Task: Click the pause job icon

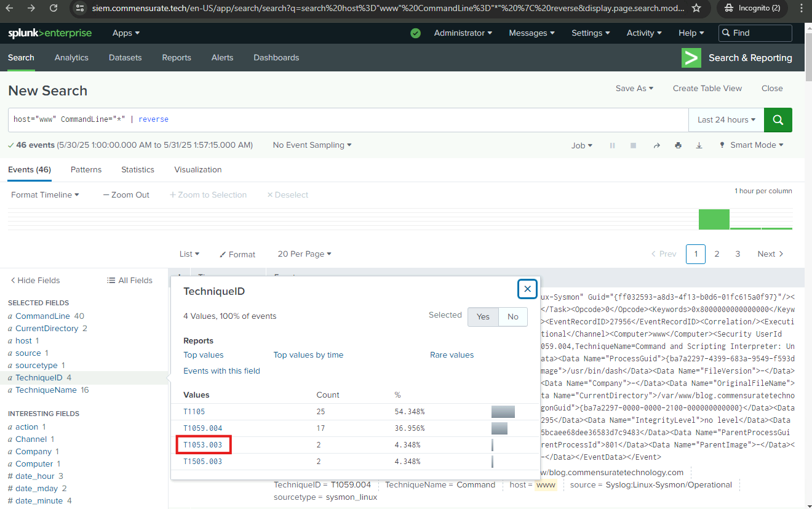Action: click(612, 146)
